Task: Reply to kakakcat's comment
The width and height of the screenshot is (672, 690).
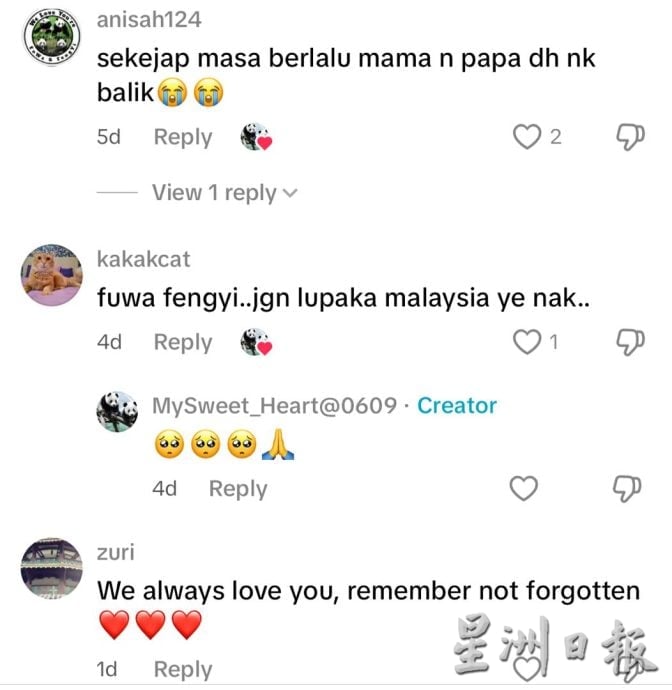Action: tap(183, 342)
